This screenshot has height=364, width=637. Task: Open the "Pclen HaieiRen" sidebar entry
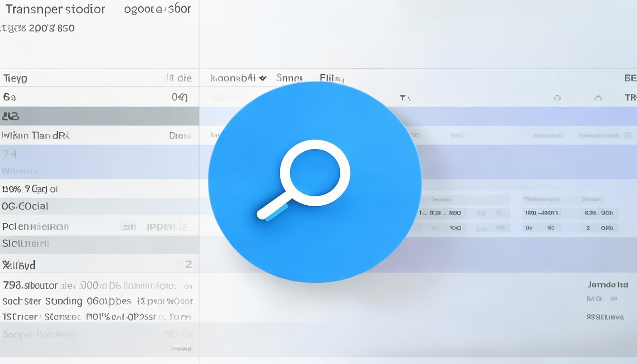[36, 227]
